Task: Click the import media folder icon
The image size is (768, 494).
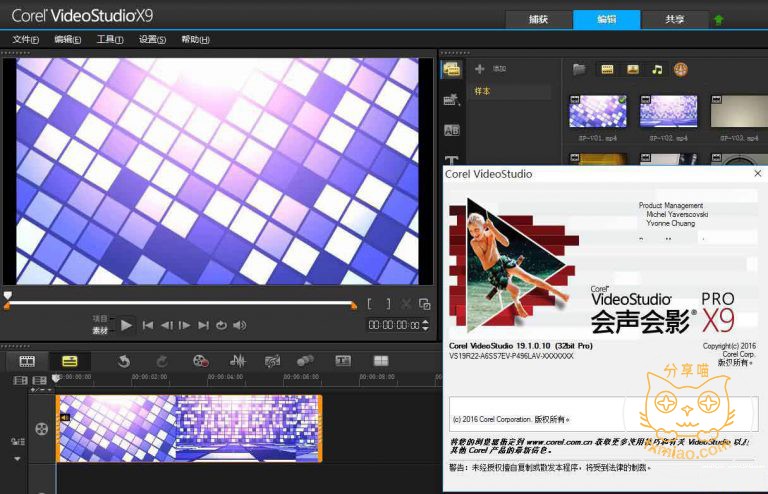Action: (x=579, y=70)
